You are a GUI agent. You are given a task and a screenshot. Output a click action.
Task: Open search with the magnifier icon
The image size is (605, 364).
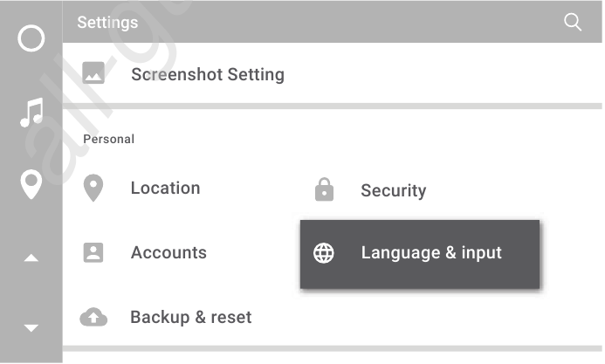[572, 22]
